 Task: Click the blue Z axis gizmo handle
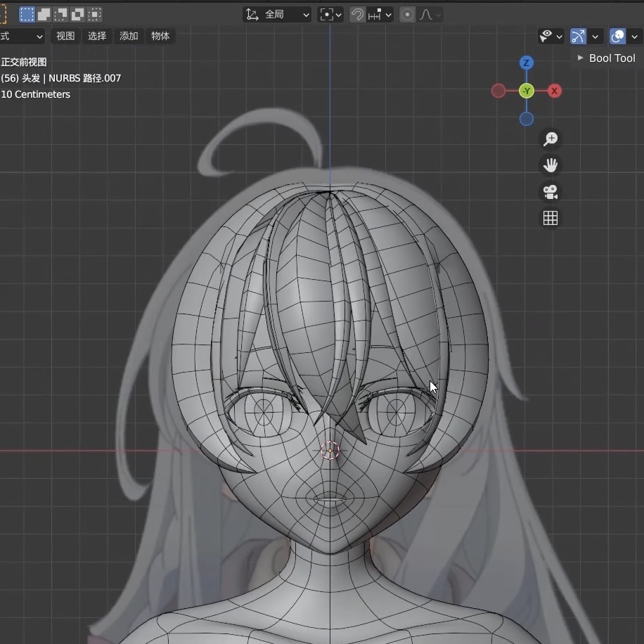[527, 63]
